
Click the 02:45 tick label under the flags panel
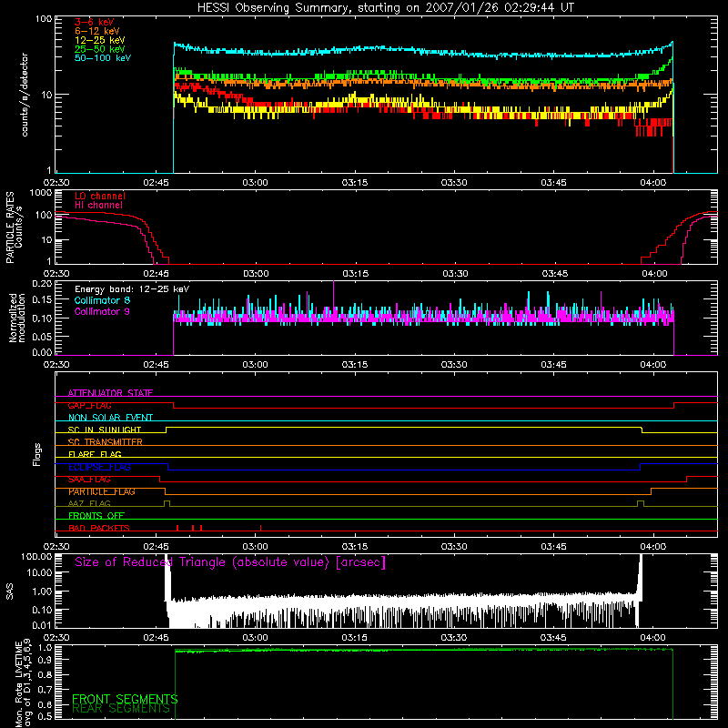[x=156, y=547]
